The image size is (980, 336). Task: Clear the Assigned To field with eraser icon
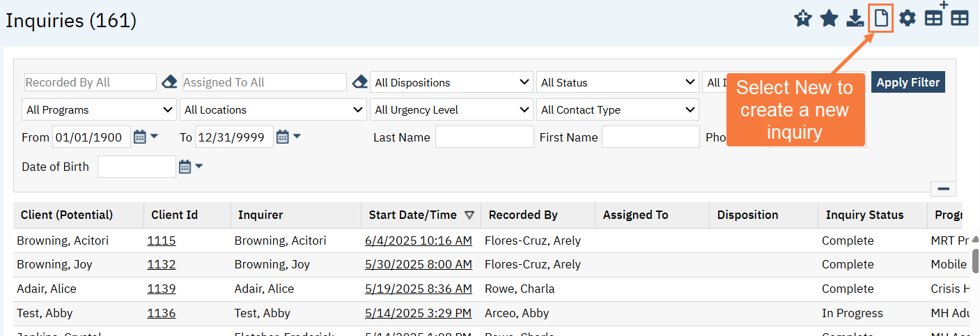359,82
